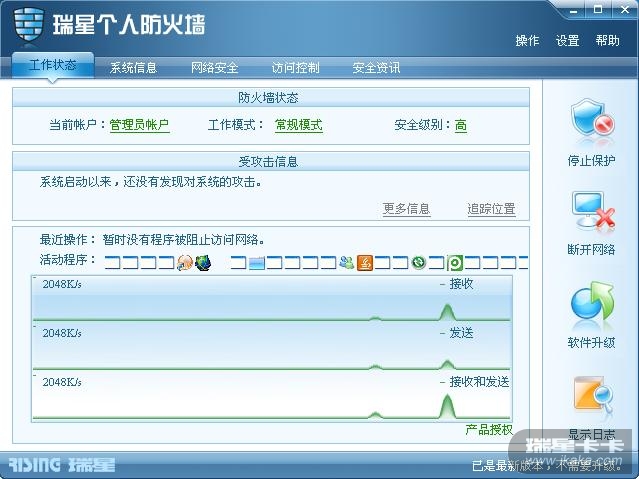Click the RISING 瑞星 logo in the status bar
639x479 pixels.
tap(62, 465)
